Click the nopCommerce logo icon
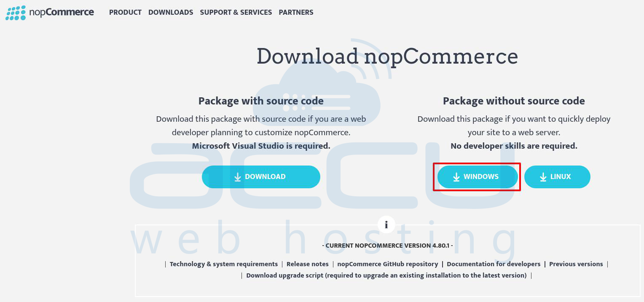Image resolution: width=644 pixels, height=302 pixels. point(16,13)
